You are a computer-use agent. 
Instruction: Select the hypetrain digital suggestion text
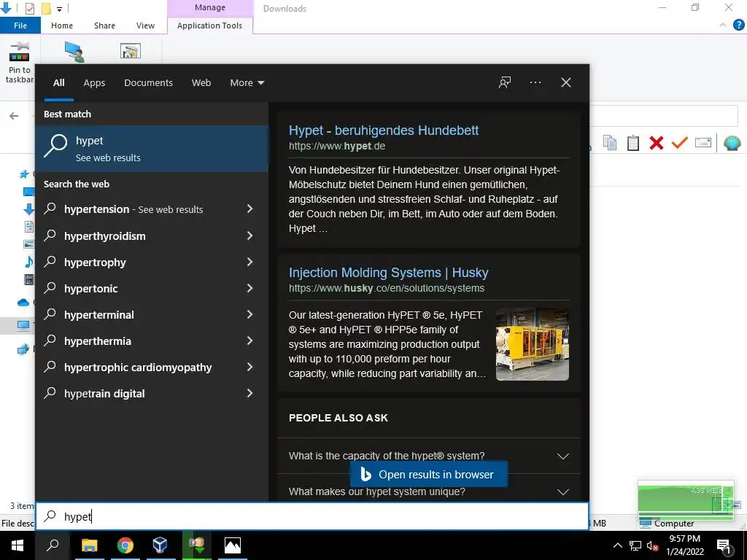pos(104,394)
